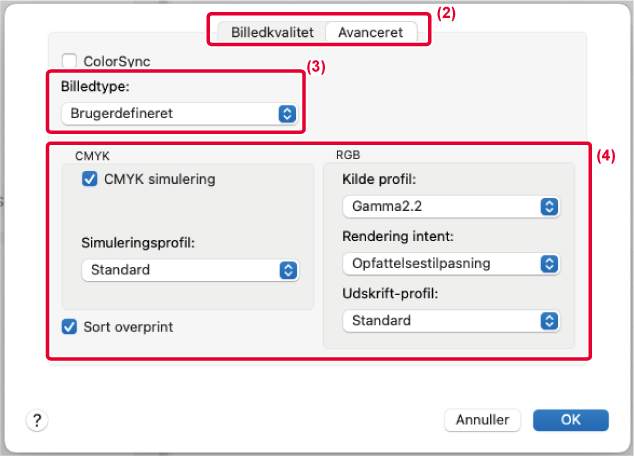The height and width of the screenshot is (456, 634).
Task: Open the Kilde profil dropdown
Action: [450, 207]
